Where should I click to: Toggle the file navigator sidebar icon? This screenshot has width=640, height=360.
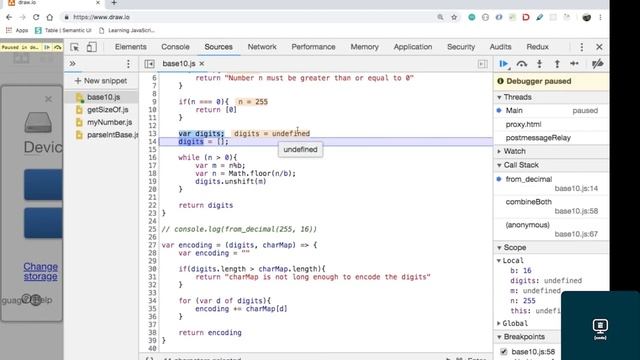pyautogui.click(x=149, y=64)
